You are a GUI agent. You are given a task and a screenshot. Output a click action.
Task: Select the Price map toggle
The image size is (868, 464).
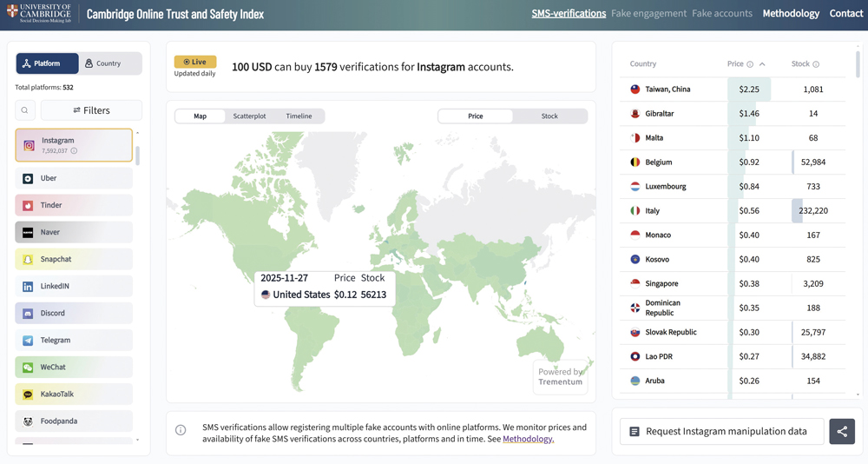click(476, 116)
